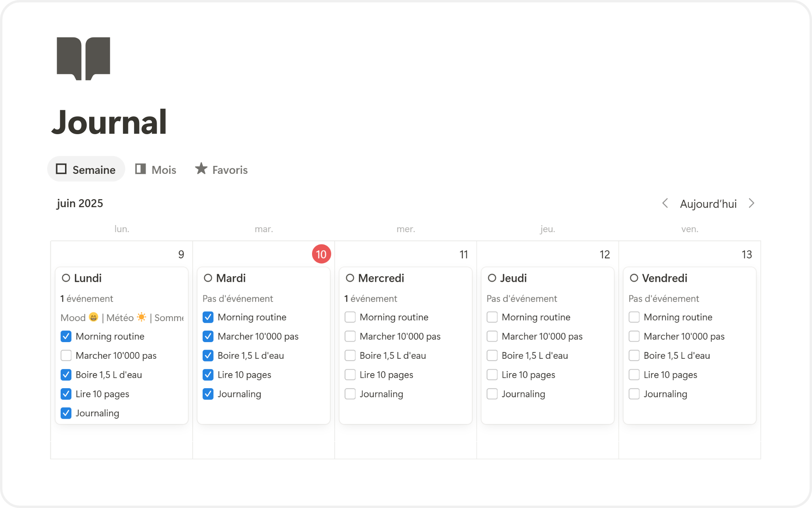This screenshot has height=508, width=812.
Task: Click the star icon beside Favoris
Action: coord(201,169)
